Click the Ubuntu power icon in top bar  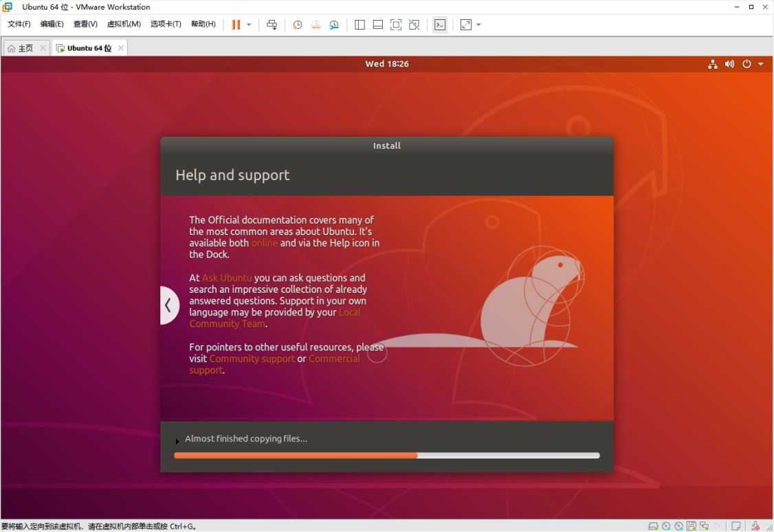pyautogui.click(x=747, y=64)
